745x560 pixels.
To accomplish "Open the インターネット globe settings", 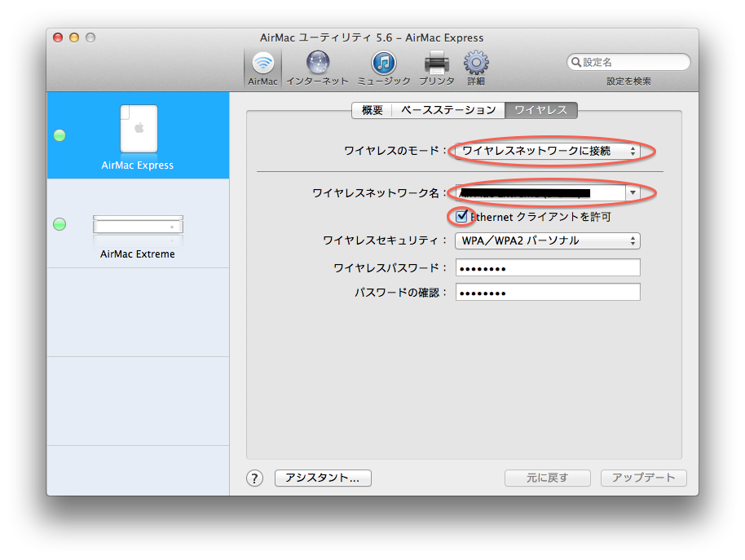I will click(x=317, y=68).
